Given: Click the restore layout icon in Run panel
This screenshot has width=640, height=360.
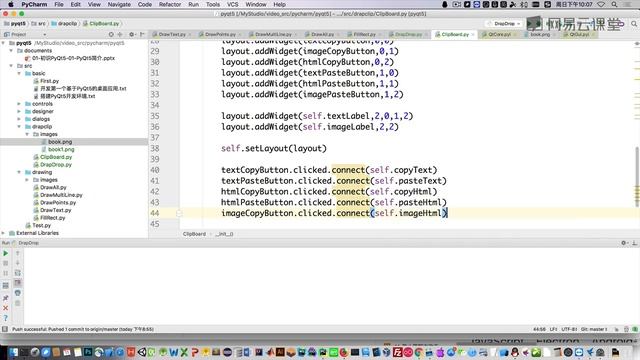Looking at the screenshot, I should click(x=6, y=286).
